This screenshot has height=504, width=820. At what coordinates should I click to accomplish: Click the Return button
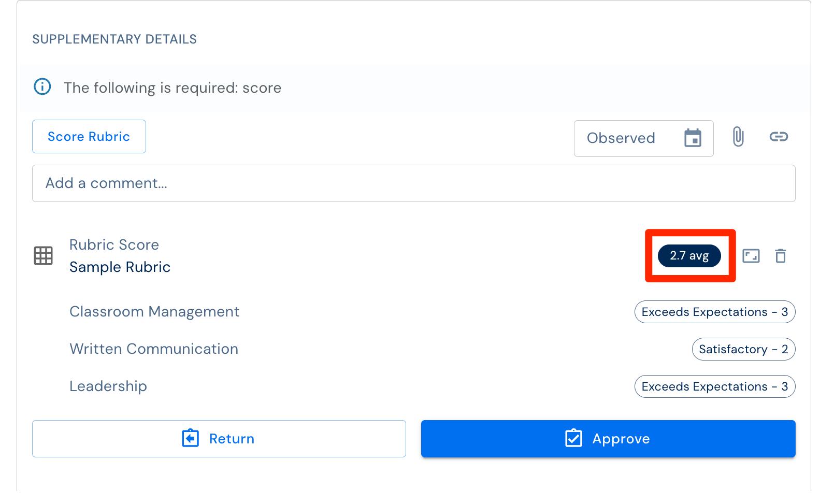click(x=219, y=439)
